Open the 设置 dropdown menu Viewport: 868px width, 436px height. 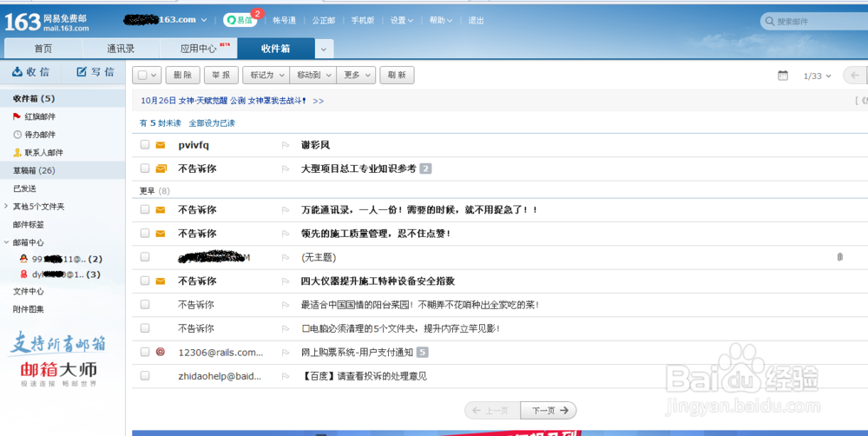[x=401, y=21]
